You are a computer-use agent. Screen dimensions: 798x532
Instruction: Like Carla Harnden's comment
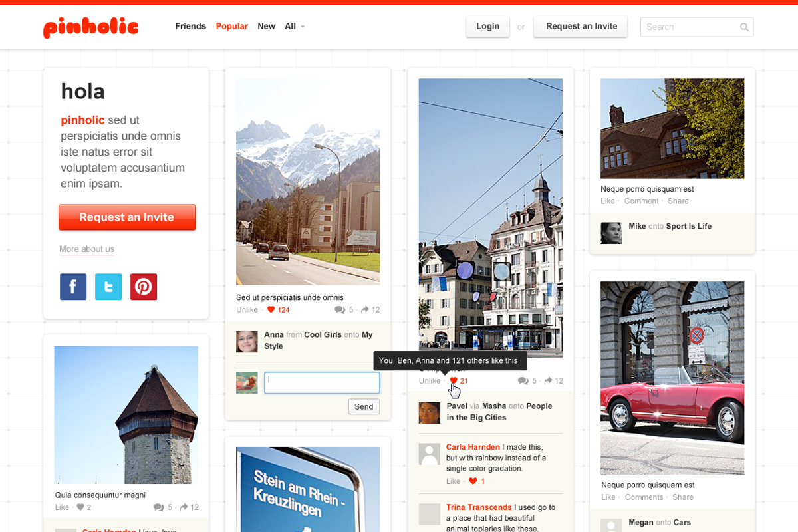point(453,481)
